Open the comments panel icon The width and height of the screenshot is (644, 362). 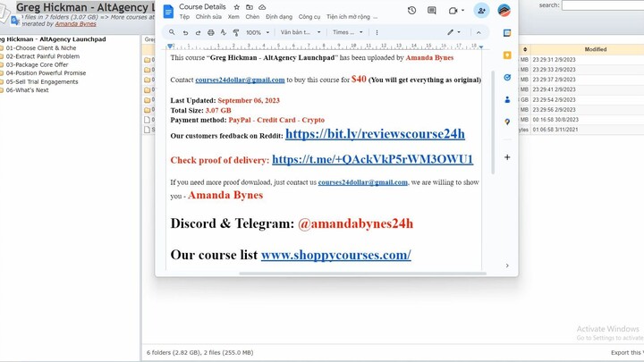click(x=432, y=11)
